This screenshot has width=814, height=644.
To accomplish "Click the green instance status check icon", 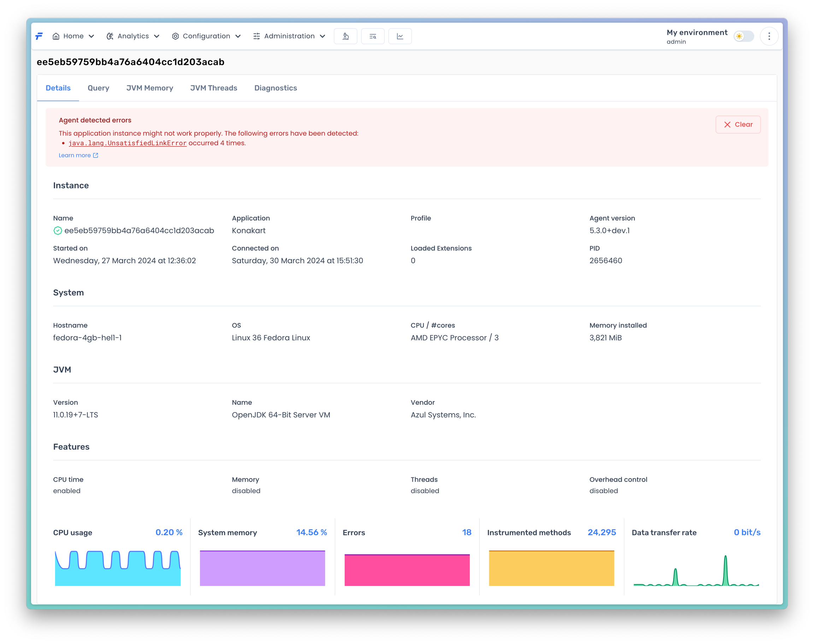I will (58, 230).
